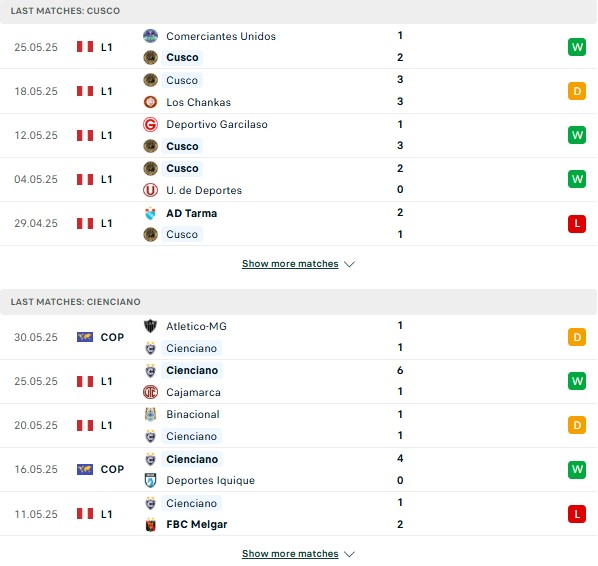Click the U. de Deportes crest icon
Screen dimensions: 598x566
[150, 190]
